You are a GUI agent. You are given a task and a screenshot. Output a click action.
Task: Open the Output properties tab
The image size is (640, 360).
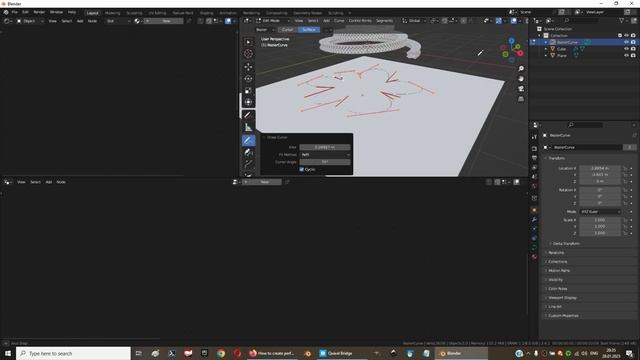(534, 158)
